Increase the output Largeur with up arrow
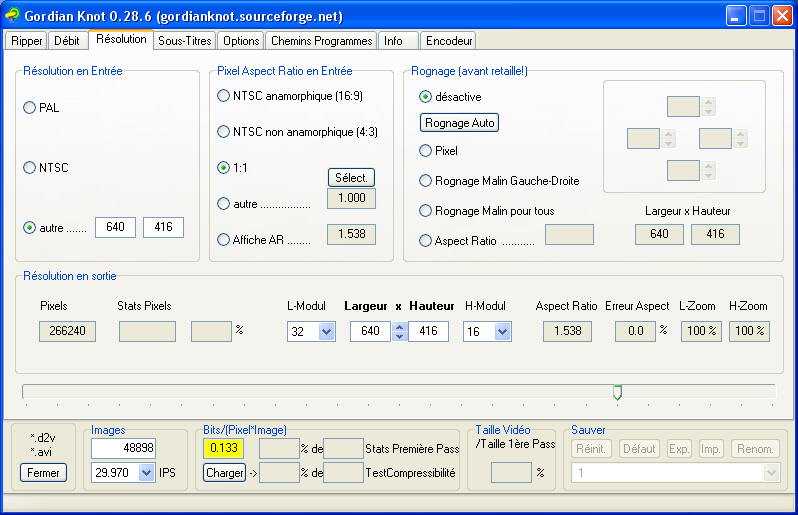Image resolution: width=798 pixels, height=515 pixels. pos(400,327)
